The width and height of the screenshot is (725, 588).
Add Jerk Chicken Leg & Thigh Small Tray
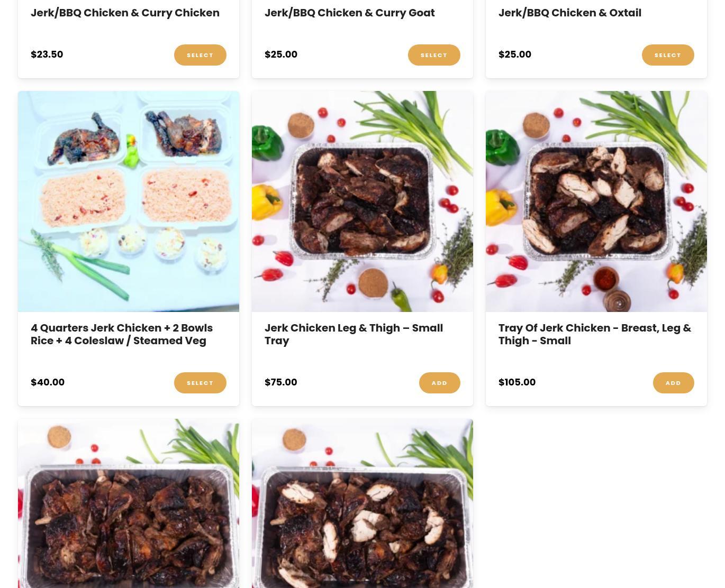point(440,383)
